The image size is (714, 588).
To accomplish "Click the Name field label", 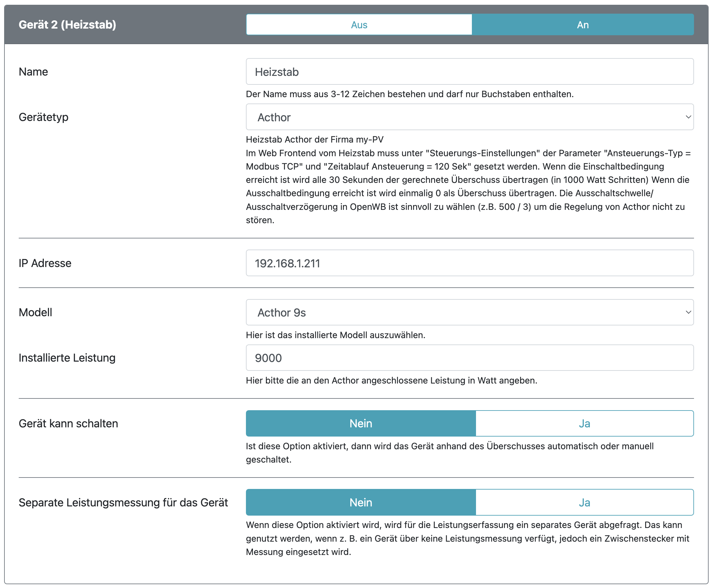I will pos(33,72).
